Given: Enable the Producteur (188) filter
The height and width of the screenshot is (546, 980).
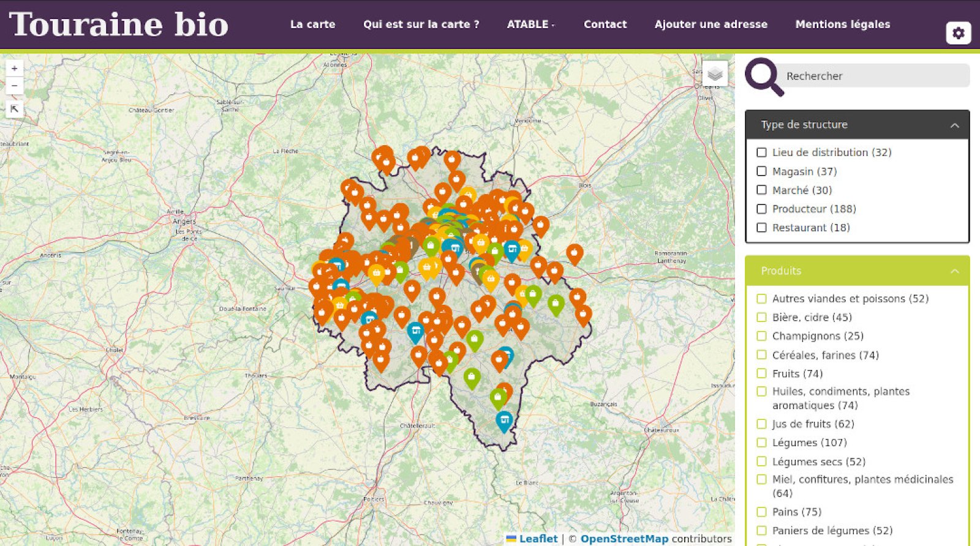Looking at the screenshot, I should pyautogui.click(x=761, y=209).
